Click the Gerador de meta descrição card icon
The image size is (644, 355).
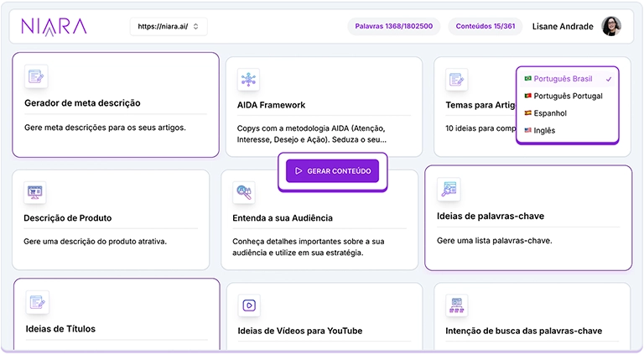(x=36, y=77)
